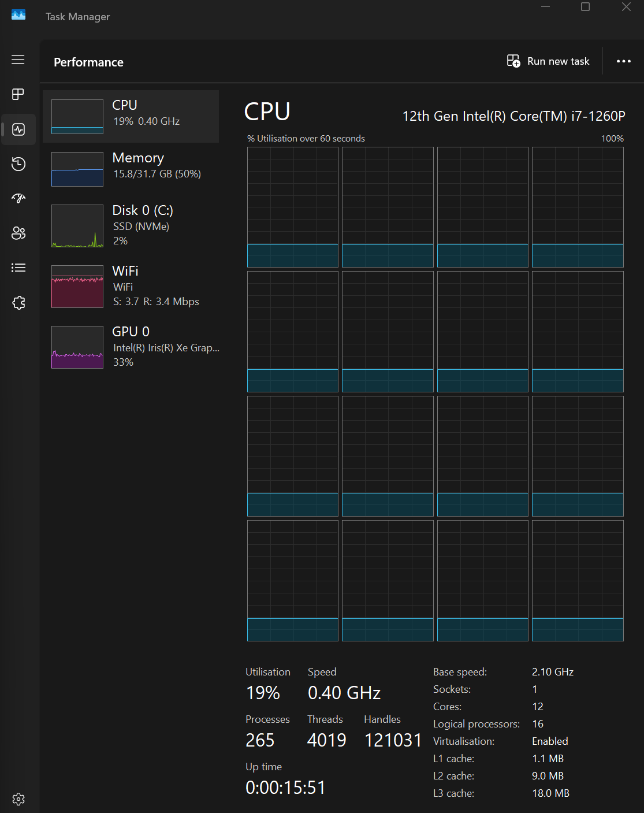644x813 pixels.
Task: Select the WiFi performance item
Action: 131,286
